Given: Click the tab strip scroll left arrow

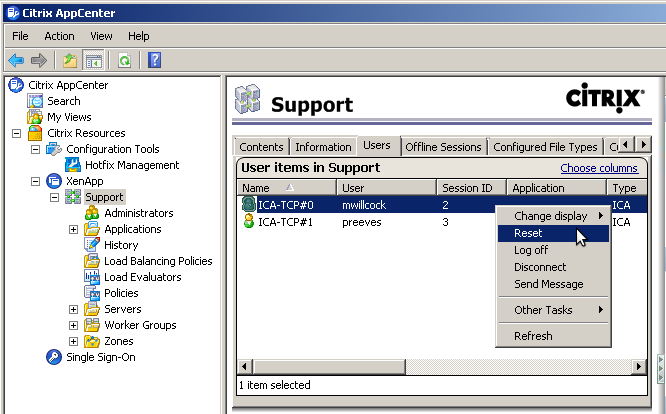Looking at the screenshot, I should click(x=627, y=145).
